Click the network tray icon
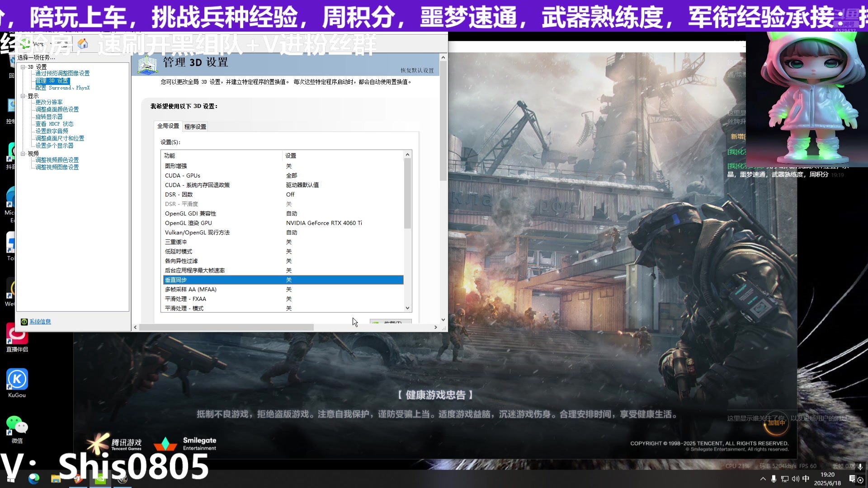This screenshot has height=488, width=868. click(x=784, y=479)
